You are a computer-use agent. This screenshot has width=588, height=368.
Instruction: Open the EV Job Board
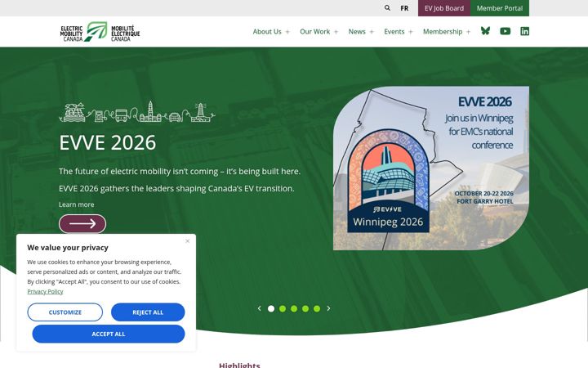pos(444,8)
